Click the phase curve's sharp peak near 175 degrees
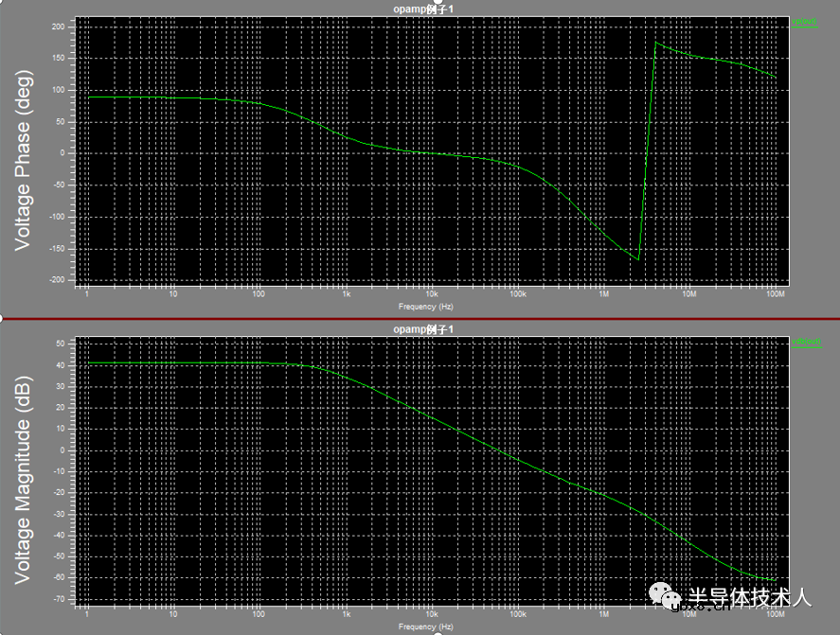The width and height of the screenshot is (840, 635). [x=656, y=43]
